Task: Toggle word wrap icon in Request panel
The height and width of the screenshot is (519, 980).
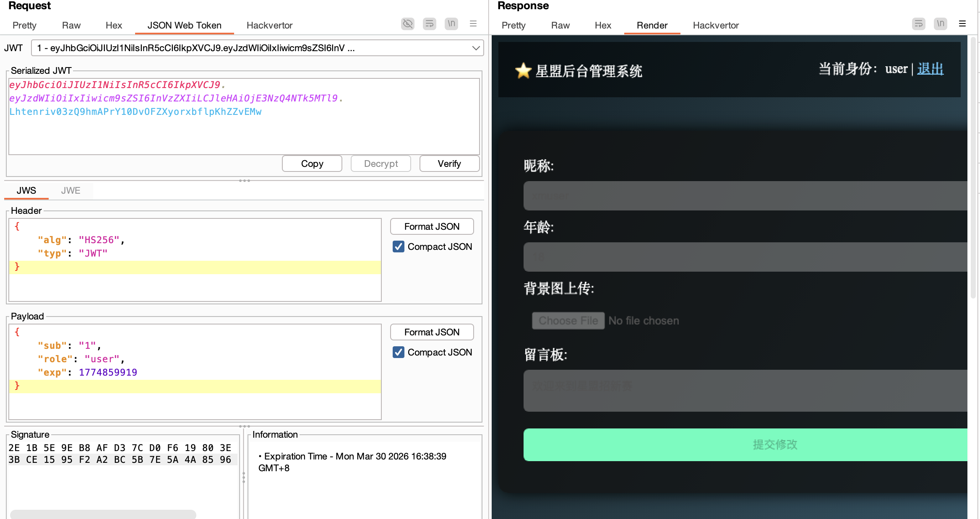Action: click(429, 24)
